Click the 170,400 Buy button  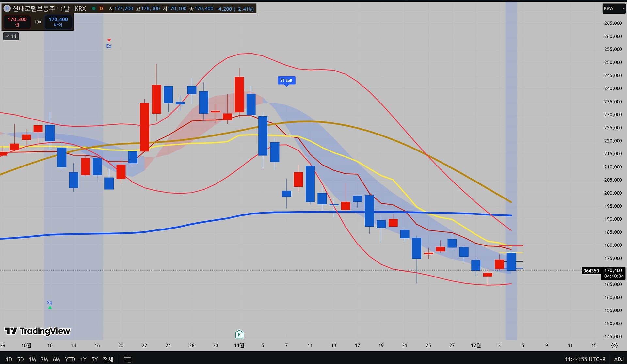point(58,22)
